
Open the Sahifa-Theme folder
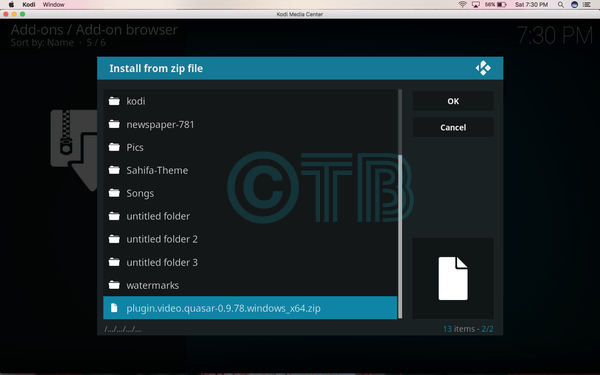click(250, 170)
